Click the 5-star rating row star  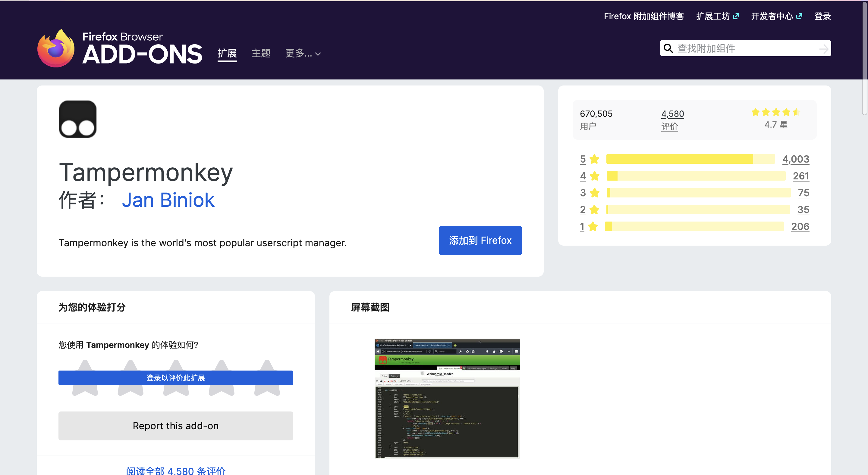click(594, 159)
